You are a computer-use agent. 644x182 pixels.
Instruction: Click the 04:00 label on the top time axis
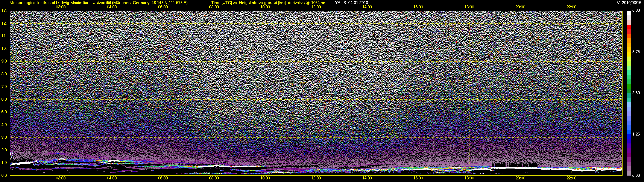[112, 7]
